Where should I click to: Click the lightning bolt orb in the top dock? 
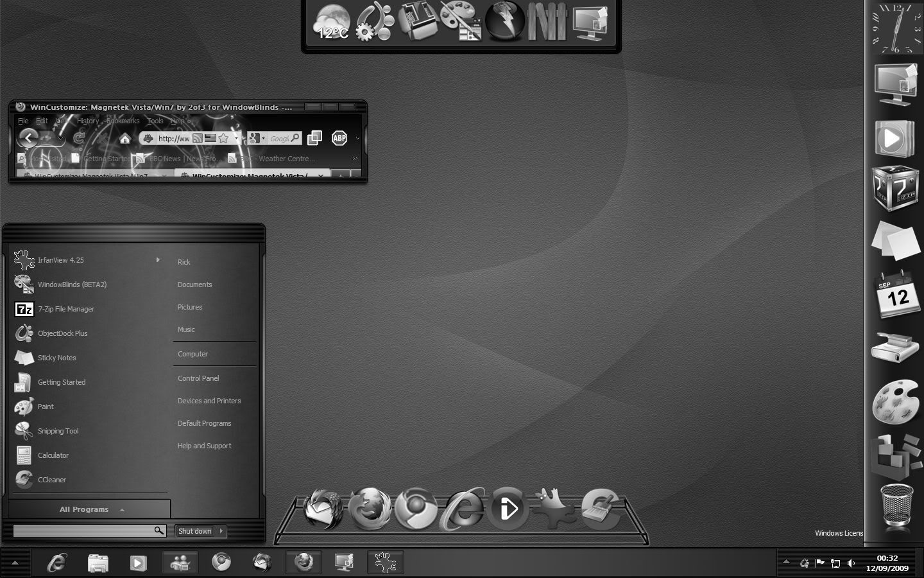(504, 21)
